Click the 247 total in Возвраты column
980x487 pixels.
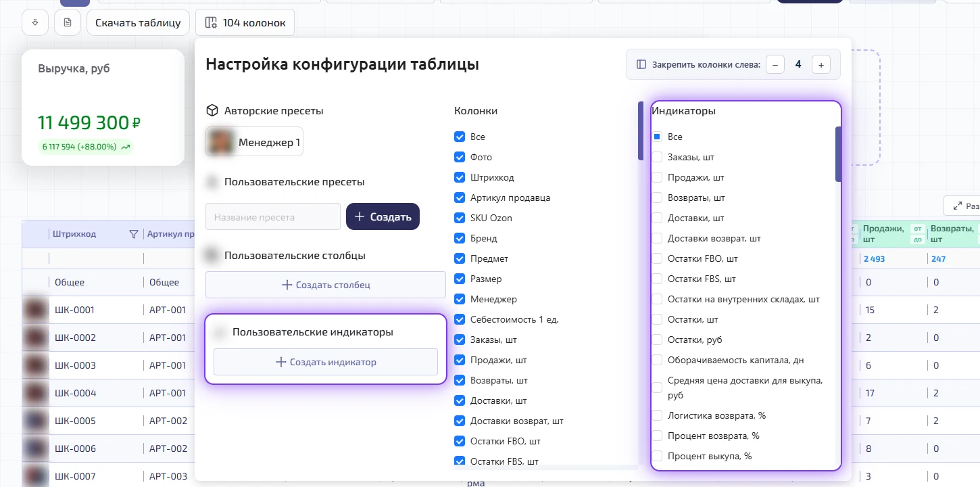(x=938, y=258)
